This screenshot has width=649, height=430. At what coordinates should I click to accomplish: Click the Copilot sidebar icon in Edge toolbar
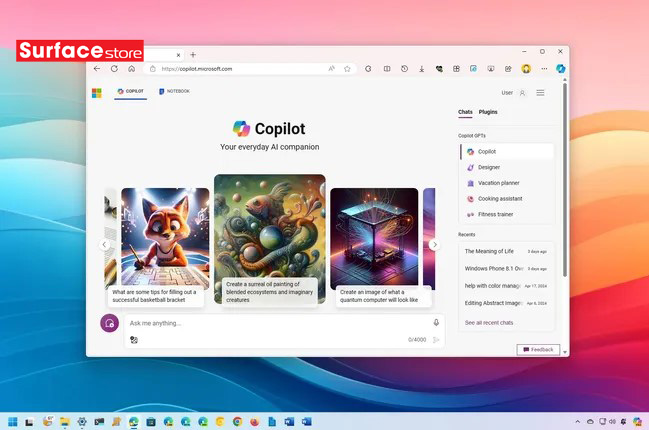click(x=561, y=69)
